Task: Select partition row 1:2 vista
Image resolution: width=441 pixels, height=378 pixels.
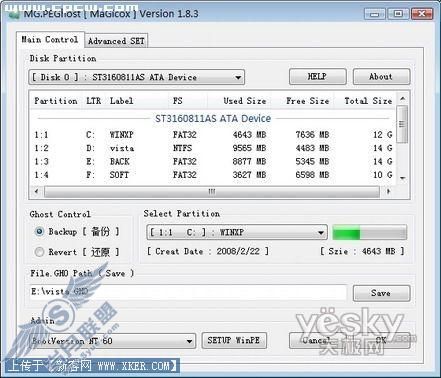Action: tap(213, 148)
